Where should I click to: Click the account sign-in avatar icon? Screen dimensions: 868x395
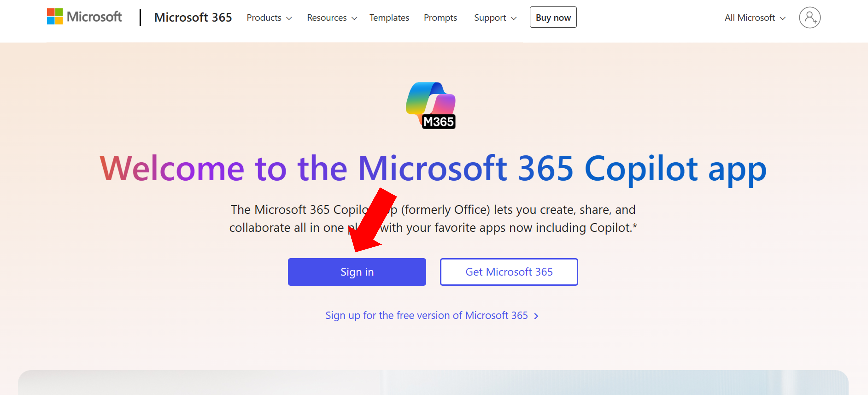coord(809,18)
